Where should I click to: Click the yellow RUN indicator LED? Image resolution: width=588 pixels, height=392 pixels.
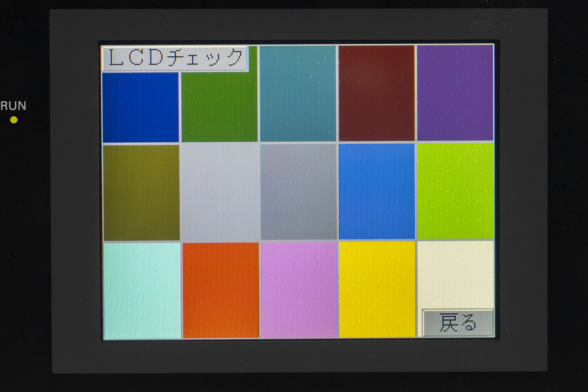click(x=14, y=120)
